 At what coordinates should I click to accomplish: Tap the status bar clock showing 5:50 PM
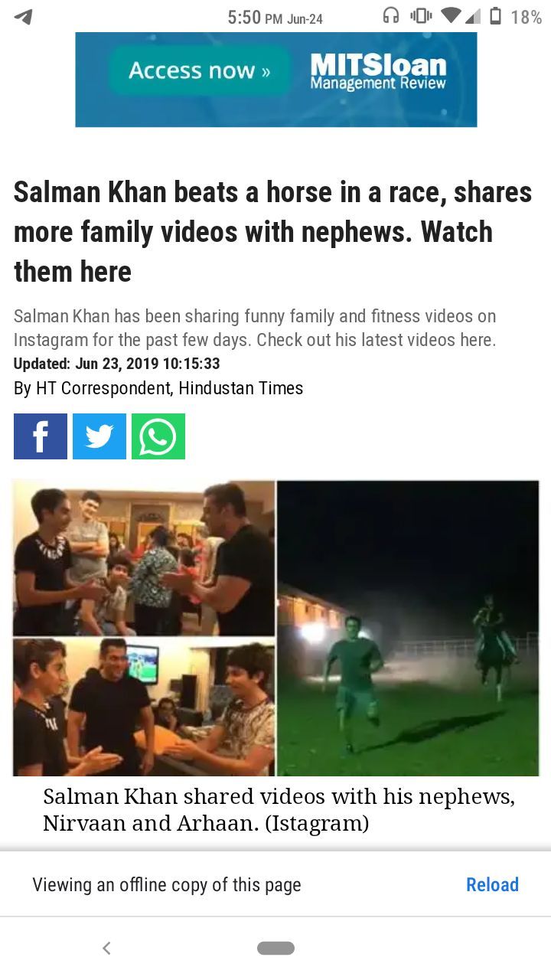[x=275, y=17]
